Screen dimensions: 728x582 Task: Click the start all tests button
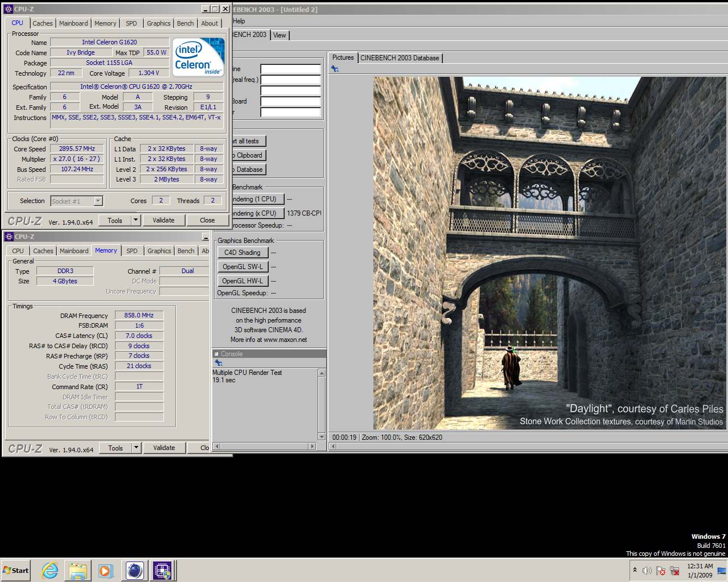click(249, 141)
